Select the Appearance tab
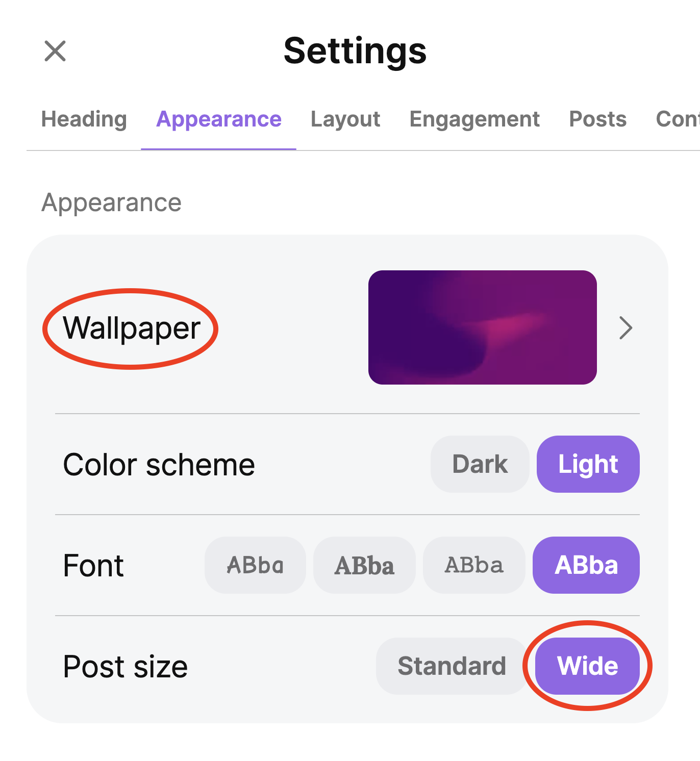Image resolution: width=700 pixels, height=761 pixels. click(219, 119)
